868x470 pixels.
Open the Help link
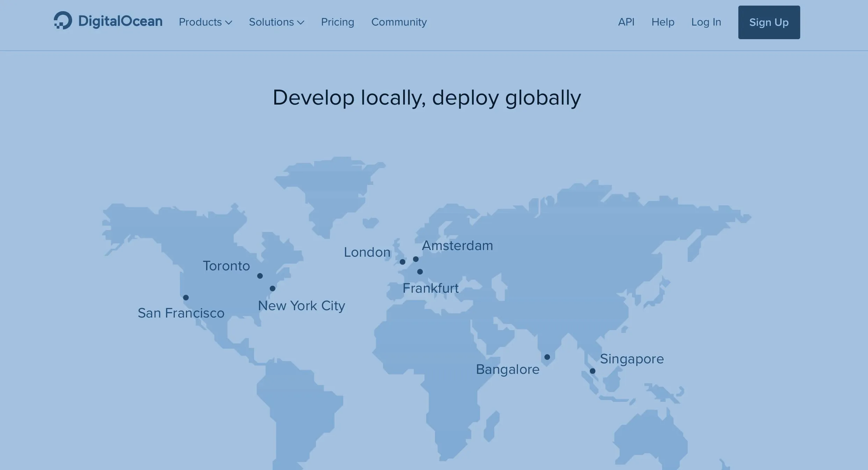click(663, 22)
